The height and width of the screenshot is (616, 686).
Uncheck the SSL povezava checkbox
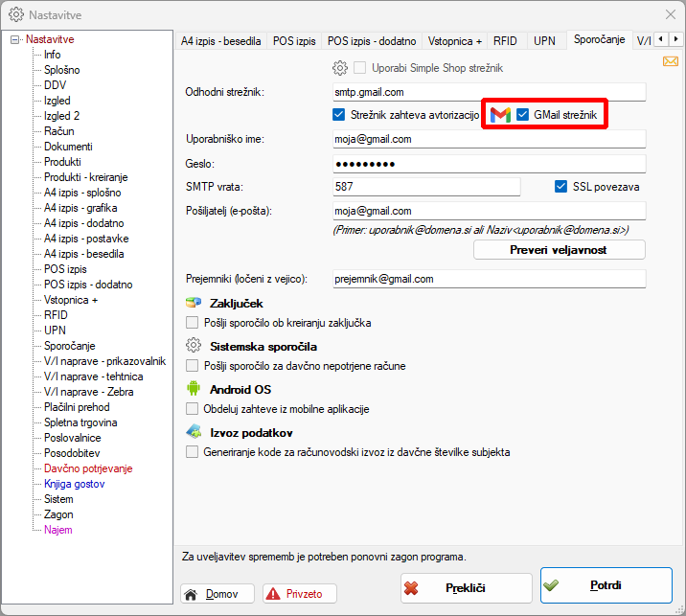tap(561, 187)
